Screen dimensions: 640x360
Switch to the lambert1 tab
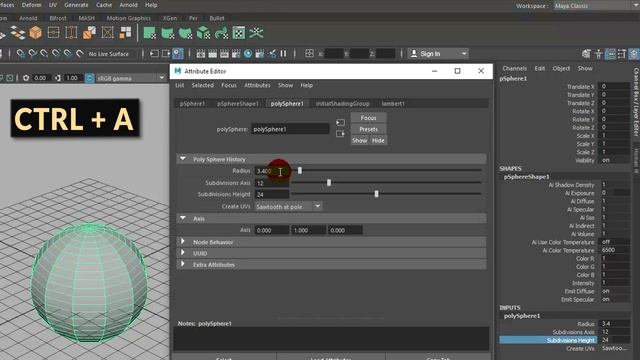point(393,104)
